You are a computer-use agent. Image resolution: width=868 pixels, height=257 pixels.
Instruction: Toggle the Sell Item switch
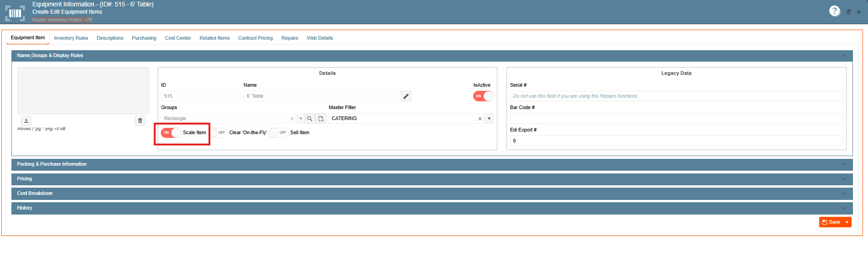click(279, 132)
